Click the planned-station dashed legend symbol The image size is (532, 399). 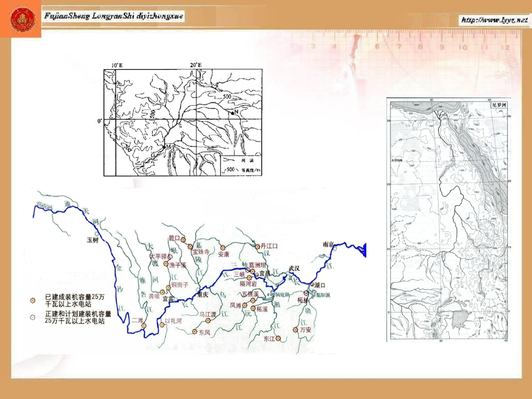33,317
